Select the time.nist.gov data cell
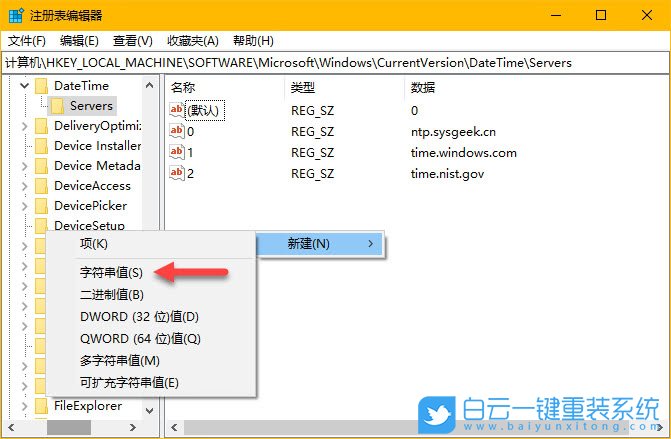 (x=447, y=174)
